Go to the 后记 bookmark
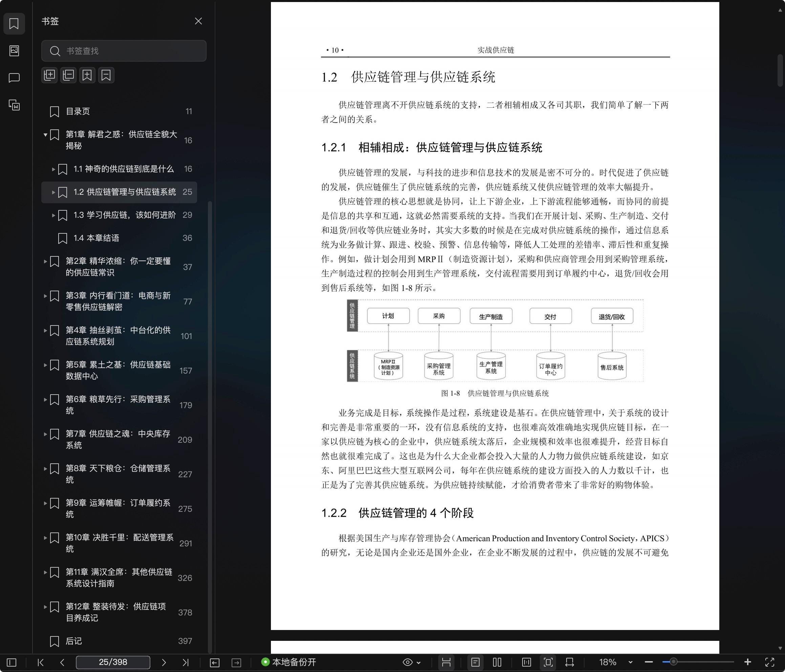The image size is (785, 672). click(x=119, y=641)
